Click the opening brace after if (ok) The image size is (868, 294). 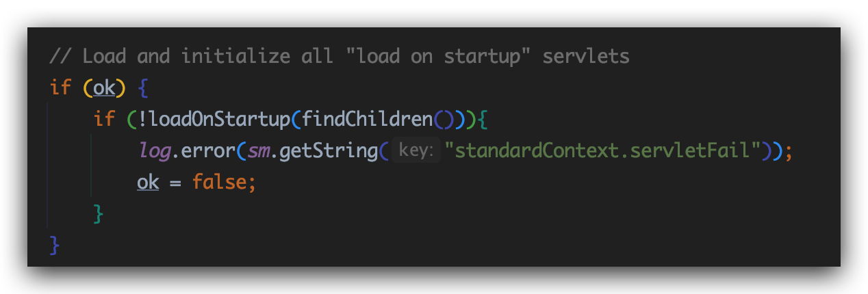pyautogui.click(x=142, y=88)
